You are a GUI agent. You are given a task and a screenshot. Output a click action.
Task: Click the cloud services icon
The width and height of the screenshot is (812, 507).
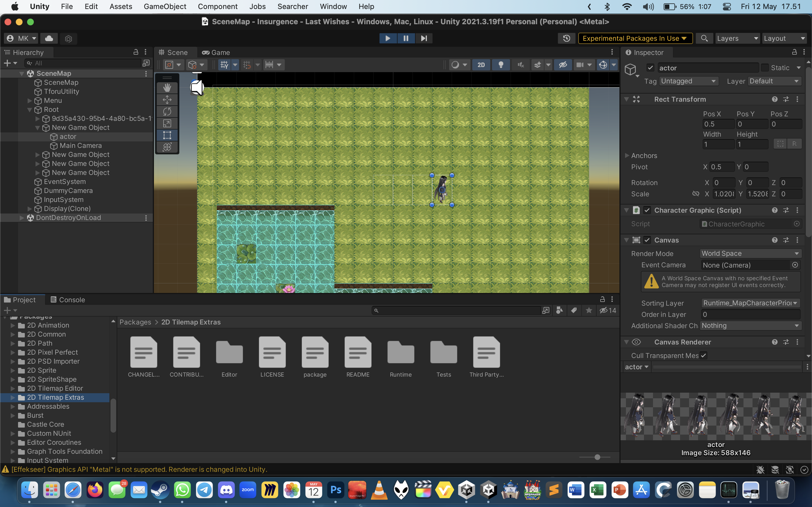49,38
